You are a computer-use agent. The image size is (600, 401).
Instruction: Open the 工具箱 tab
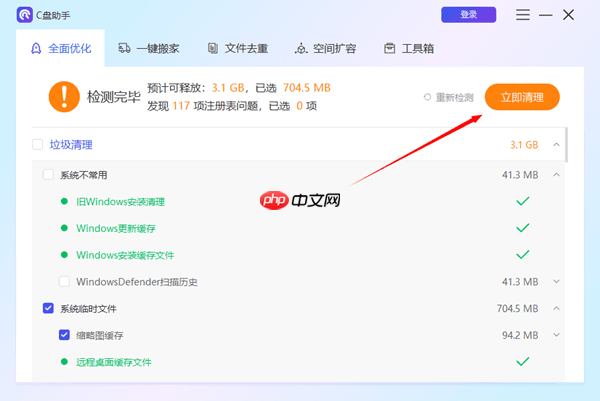coord(409,49)
